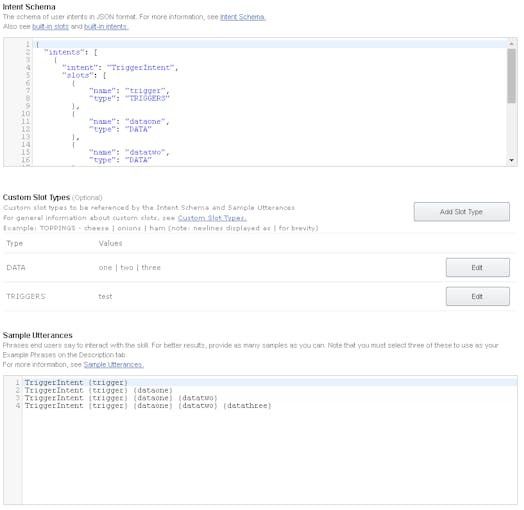
Task: Click the Intent Schema scrollbar thumb
Action: [x=511, y=76]
